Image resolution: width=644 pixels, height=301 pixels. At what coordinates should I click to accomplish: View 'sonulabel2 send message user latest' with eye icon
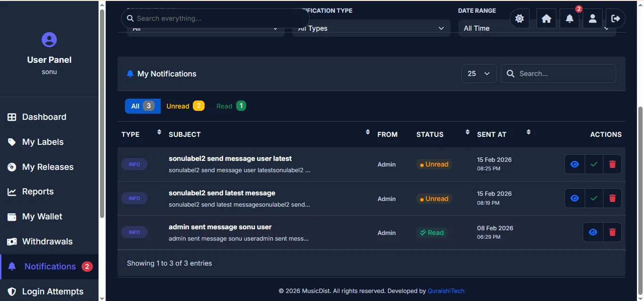pos(575,164)
